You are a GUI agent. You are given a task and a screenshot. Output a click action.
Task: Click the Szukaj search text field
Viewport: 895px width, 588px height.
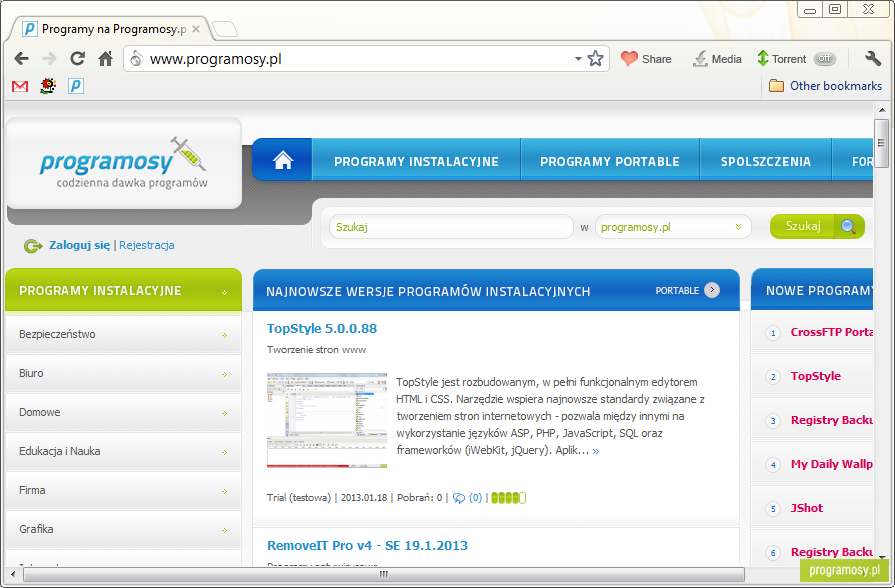[x=451, y=227]
